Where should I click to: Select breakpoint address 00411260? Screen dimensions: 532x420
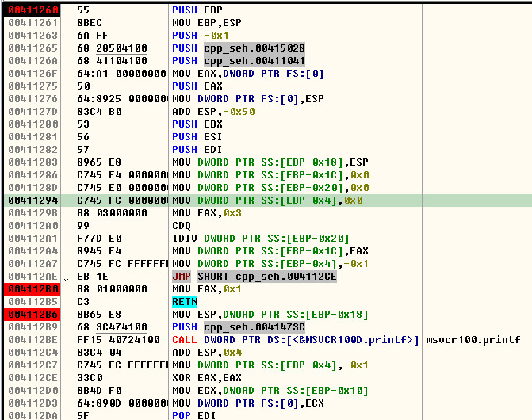coord(33,10)
